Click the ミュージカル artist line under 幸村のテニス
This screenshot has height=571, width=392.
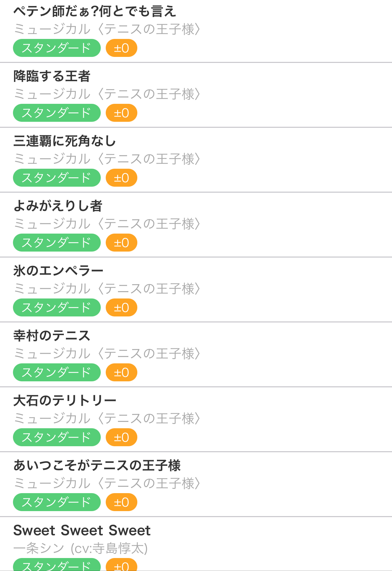coord(107,354)
